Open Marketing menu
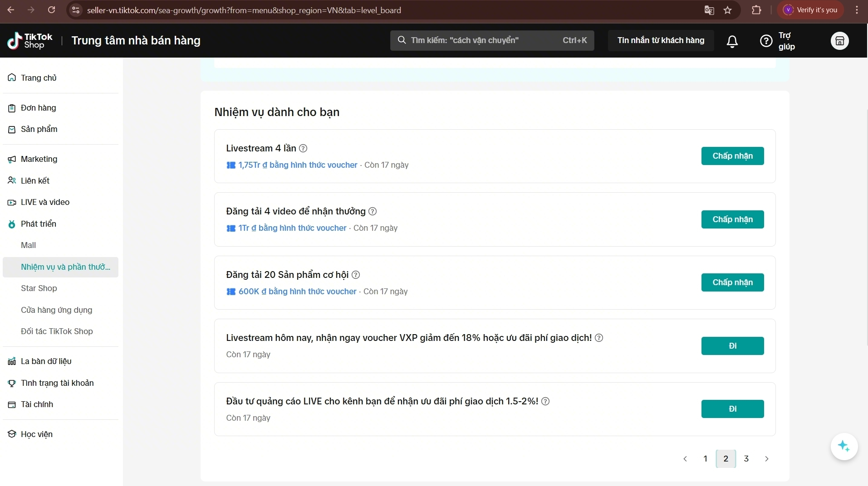The width and height of the screenshot is (868, 486). coord(60,159)
